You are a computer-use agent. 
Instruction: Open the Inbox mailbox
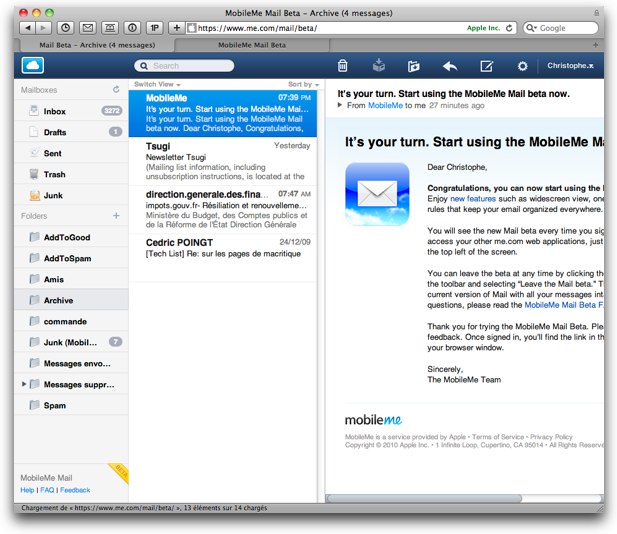(71, 111)
